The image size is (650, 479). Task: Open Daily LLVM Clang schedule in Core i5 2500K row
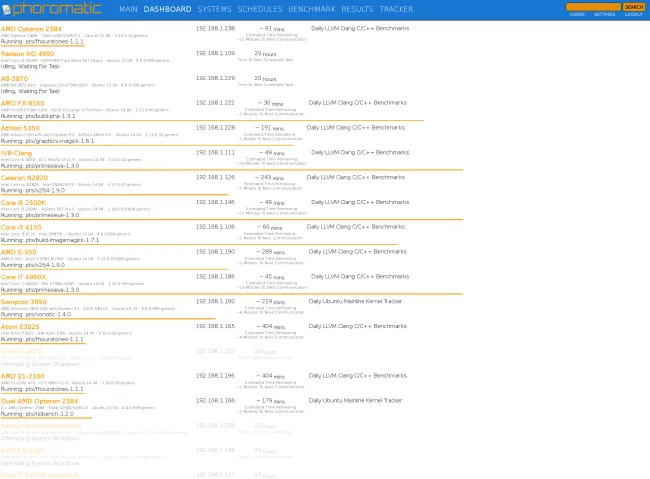click(360, 202)
